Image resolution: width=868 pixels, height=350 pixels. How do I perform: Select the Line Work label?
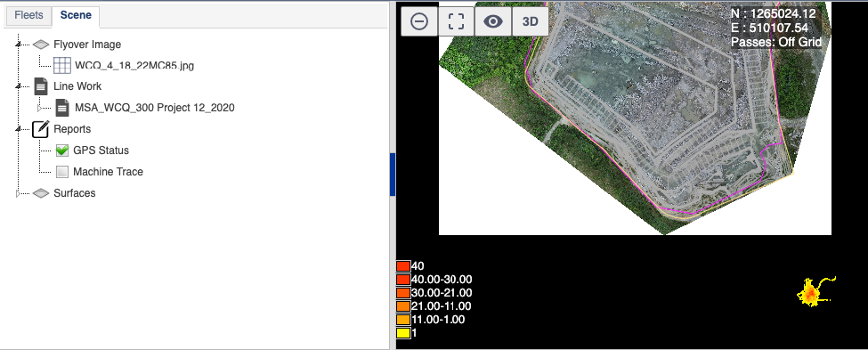click(77, 86)
